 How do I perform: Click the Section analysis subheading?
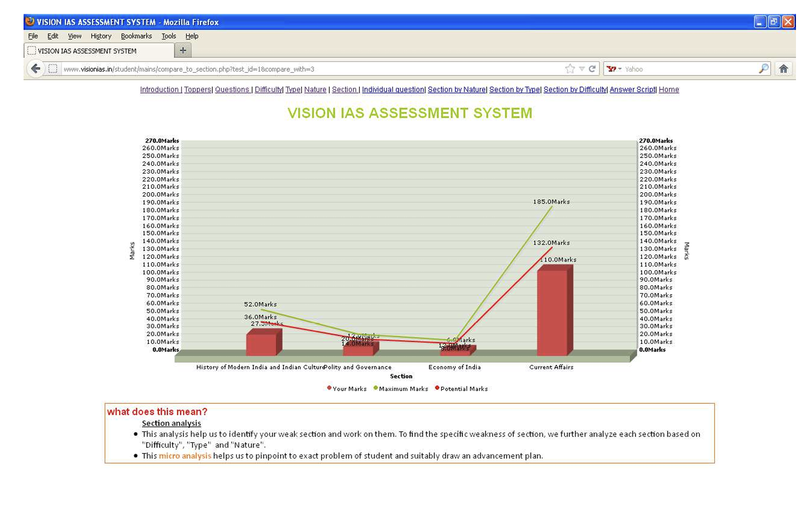(x=171, y=423)
